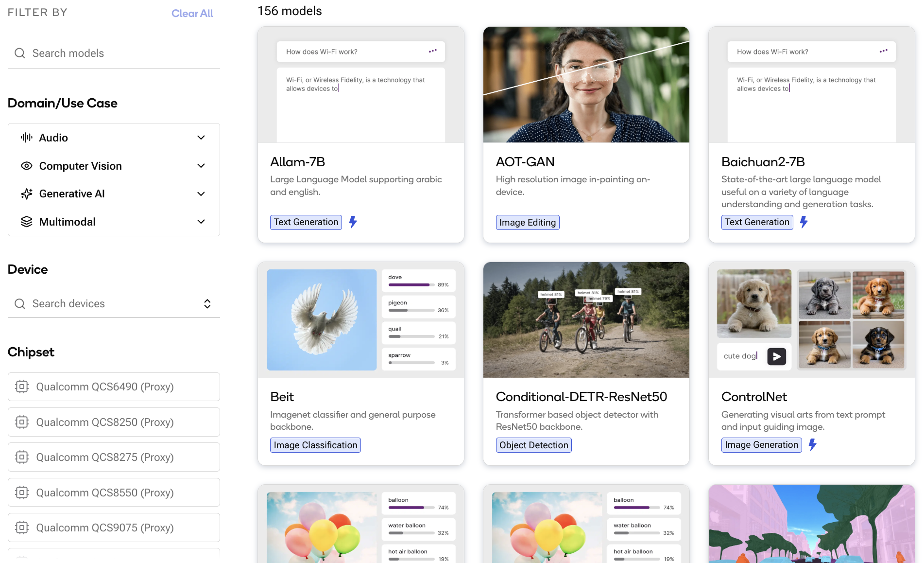Screen dimensions: 924x563
Task: Click the Clear All filters link
Action: click(x=192, y=14)
